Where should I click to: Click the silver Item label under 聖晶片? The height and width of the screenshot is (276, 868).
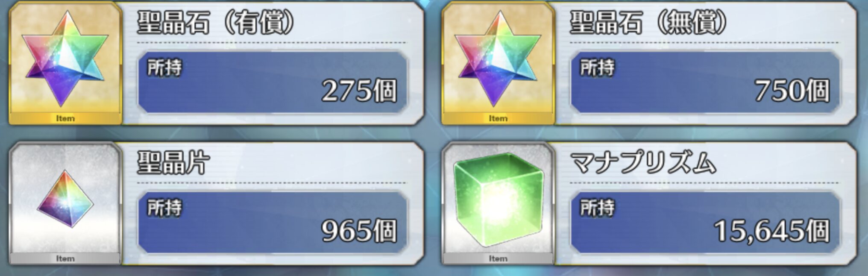click(x=65, y=258)
